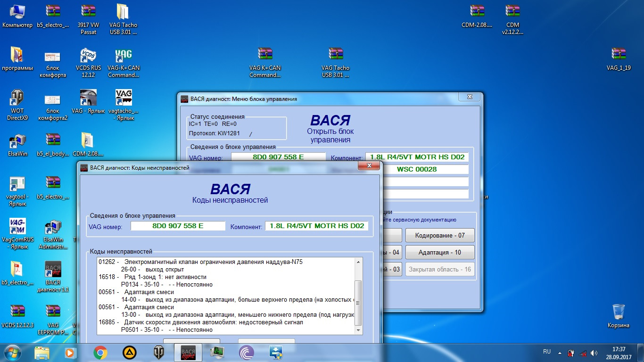The image size is (644, 362).
Task: Open the ElsaWin desktop icon
Action: (x=18, y=140)
